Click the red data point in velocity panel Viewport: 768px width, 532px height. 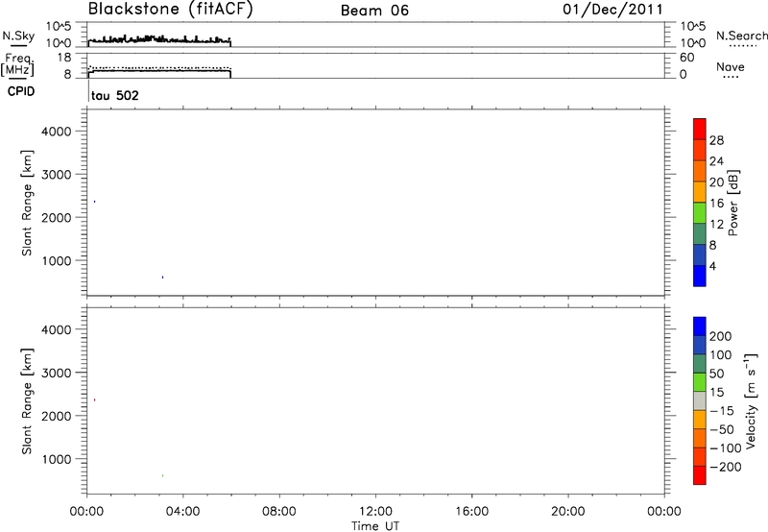tap(94, 399)
